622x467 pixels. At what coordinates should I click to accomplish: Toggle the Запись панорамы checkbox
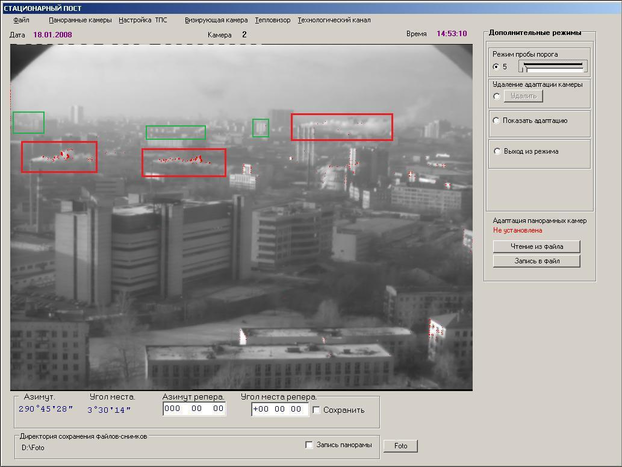309,445
